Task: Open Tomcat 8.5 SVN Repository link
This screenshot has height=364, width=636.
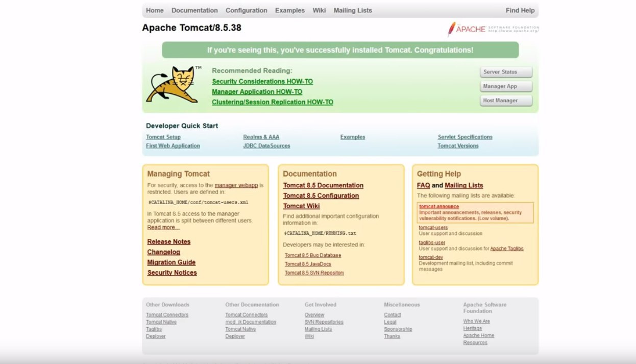Action: coord(314,273)
